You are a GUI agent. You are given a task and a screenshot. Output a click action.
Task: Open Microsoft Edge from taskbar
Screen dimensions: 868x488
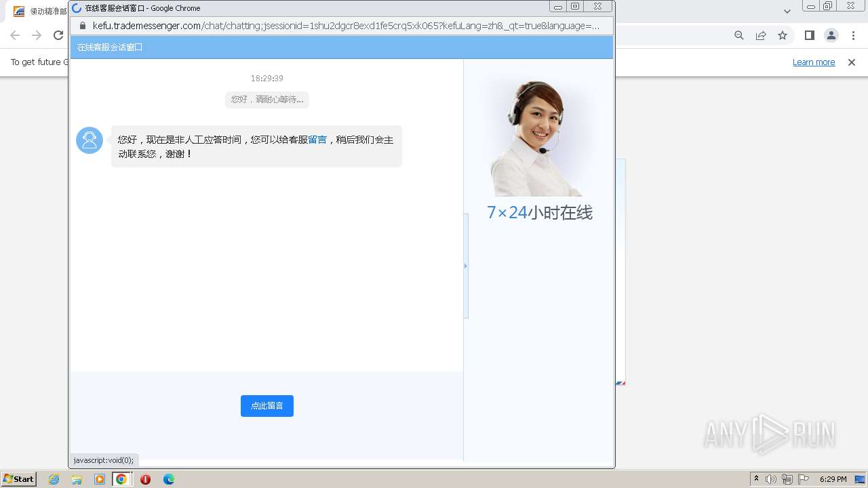click(x=169, y=479)
